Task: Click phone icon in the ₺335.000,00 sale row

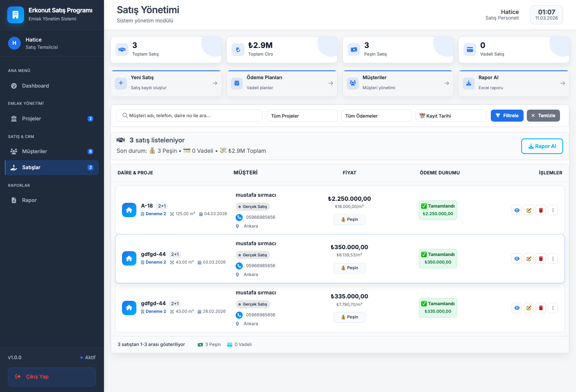Action: 239,315
